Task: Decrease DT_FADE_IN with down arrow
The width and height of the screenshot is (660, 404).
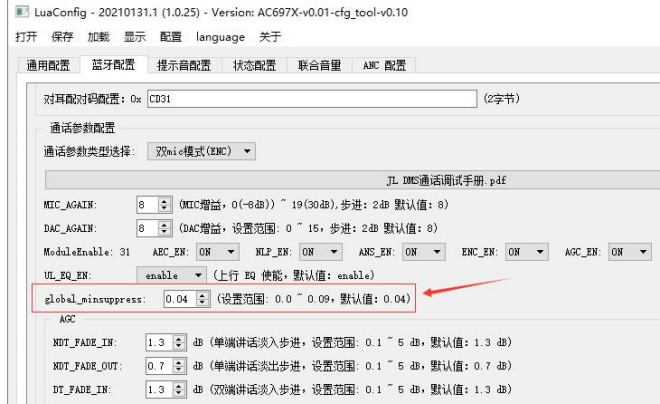Action: 179,393
